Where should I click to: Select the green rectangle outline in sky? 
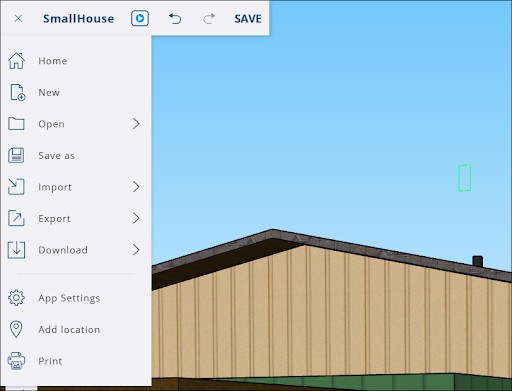tap(464, 178)
